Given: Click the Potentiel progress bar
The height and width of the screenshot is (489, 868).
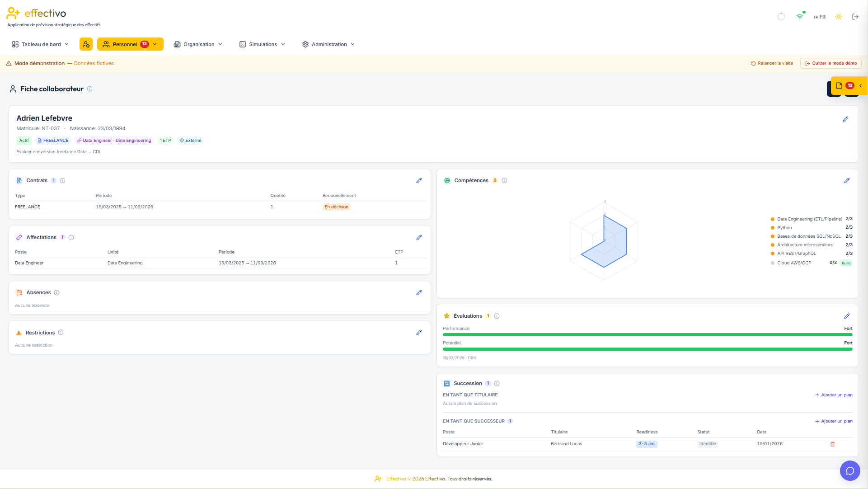Looking at the screenshot, I should tap(647, 349).
